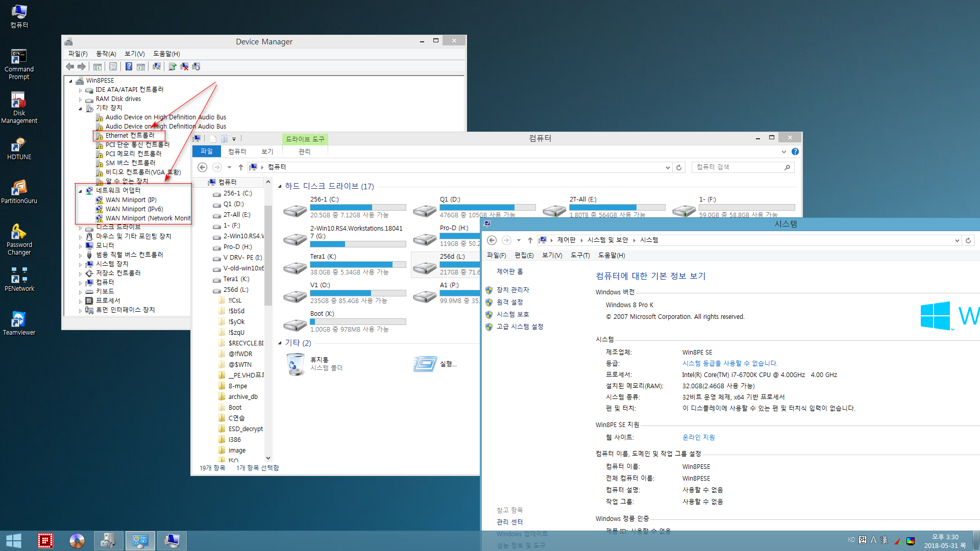Click the Up arrow in Explorer address bar

click(x=241, y=167)
